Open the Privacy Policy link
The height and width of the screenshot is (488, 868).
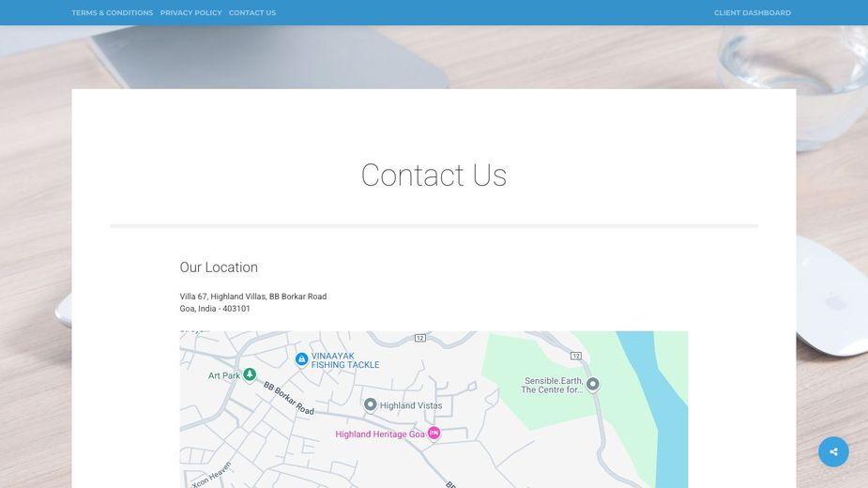(x=191, y=13)
